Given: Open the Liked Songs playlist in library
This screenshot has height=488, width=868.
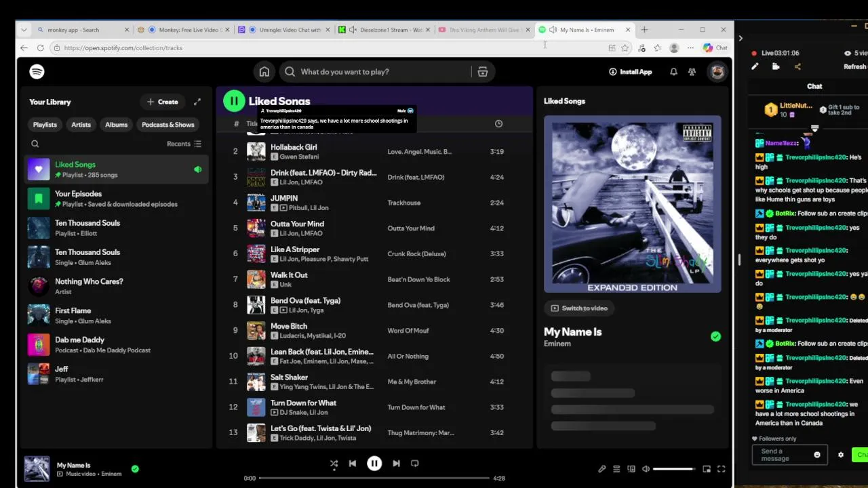Looking at the screenshot, I should pyautogui.click(x=115, y=169).
